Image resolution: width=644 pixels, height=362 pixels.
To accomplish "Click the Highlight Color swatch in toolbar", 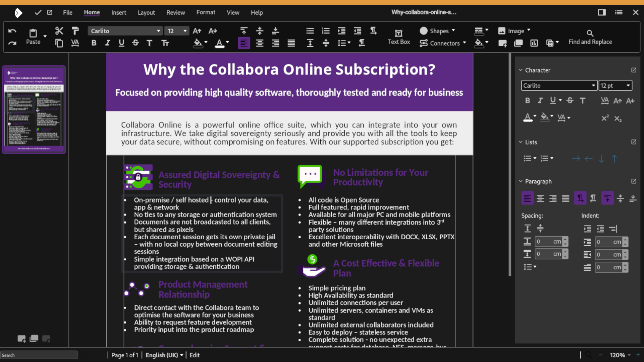I will pos(198,43).
